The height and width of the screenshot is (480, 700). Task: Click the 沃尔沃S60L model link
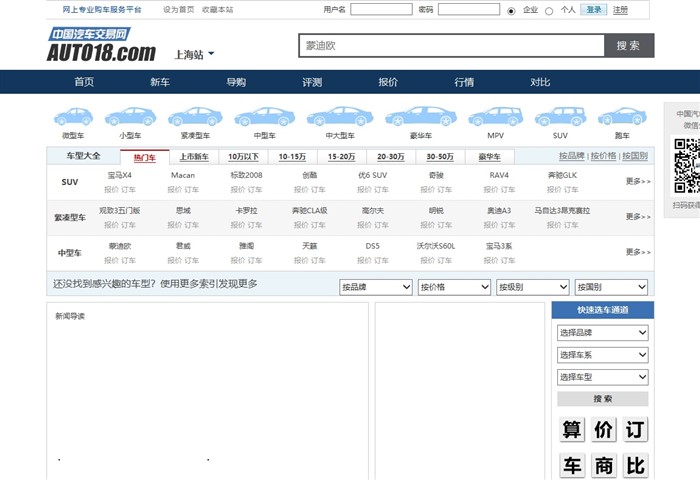[436, 246]
